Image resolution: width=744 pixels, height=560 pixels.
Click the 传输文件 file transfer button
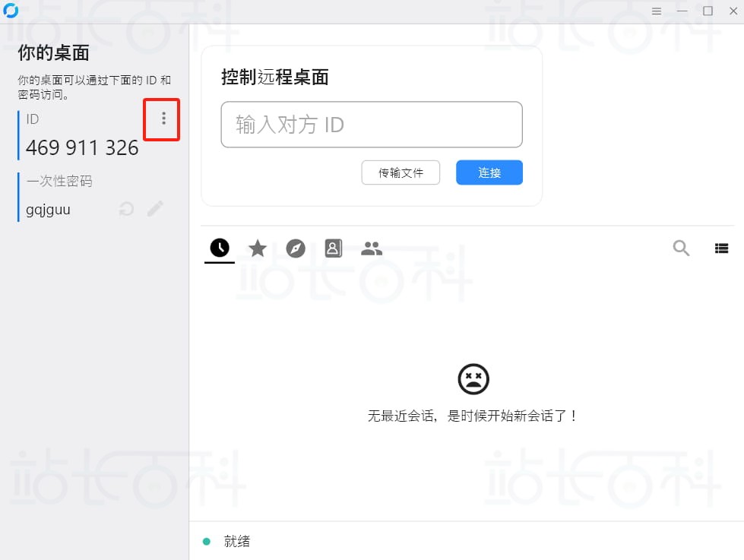(x=400, y=172)
